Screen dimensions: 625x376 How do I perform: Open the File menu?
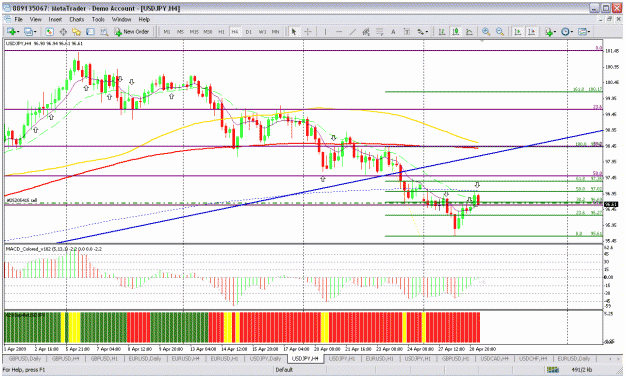point(19,19)
